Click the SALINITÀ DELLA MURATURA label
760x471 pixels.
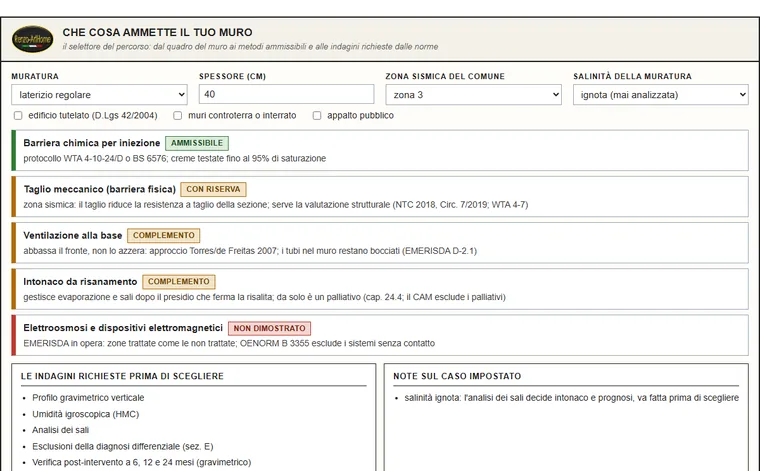(x=633, y=77)
